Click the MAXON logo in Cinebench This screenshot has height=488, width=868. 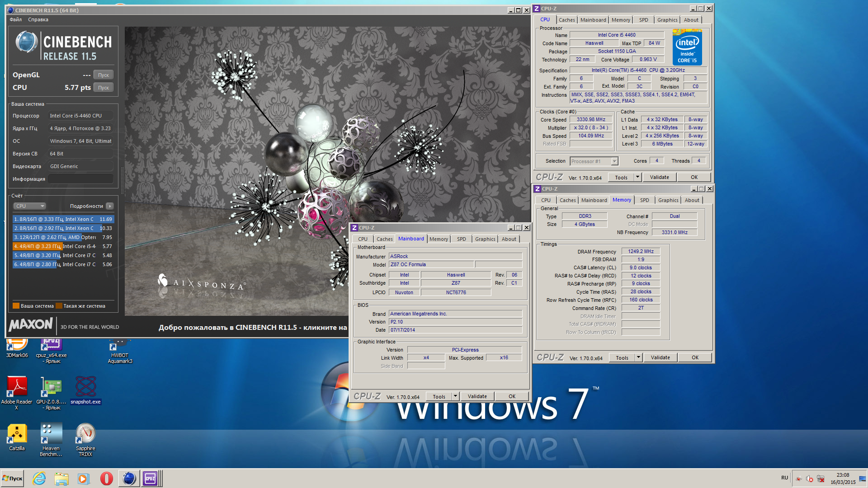[x=31, y=324]
